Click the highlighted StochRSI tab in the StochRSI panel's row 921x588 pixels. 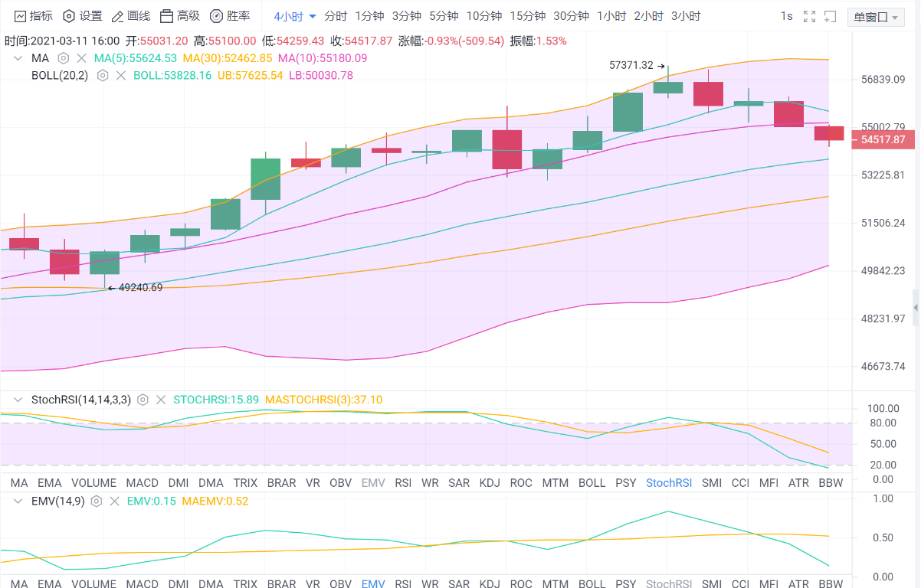click(669, 483)
